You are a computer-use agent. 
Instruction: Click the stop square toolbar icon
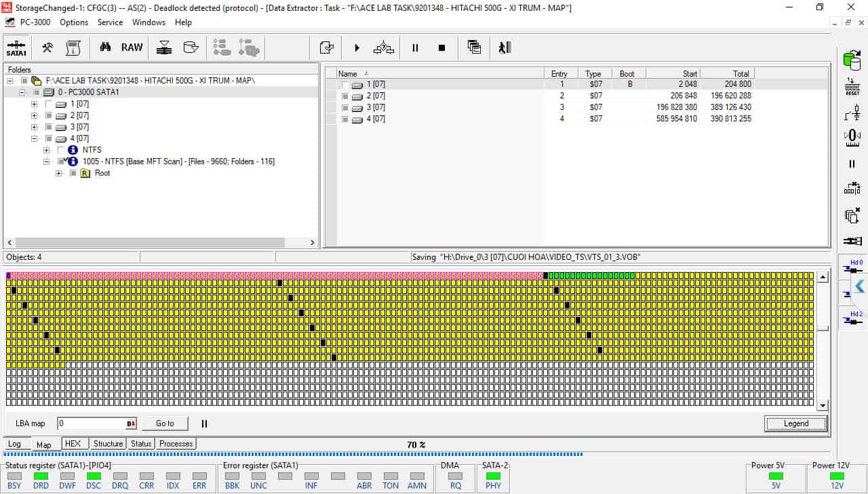tap(441, 47)
